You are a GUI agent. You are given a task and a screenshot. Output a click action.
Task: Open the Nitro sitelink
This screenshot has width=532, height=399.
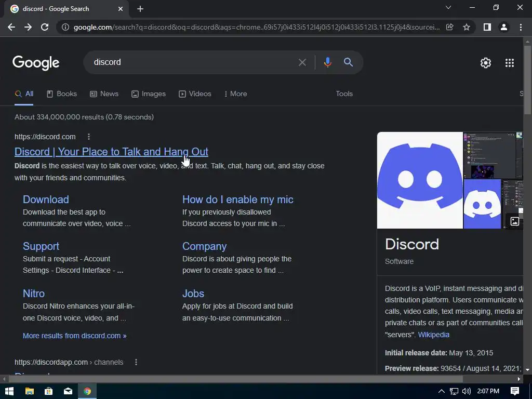click(x=34, y=294)
